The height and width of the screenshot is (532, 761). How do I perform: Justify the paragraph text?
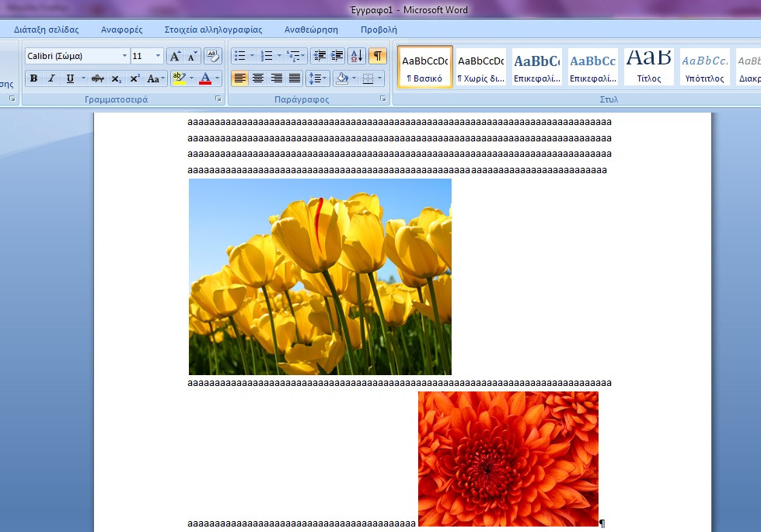(295, 78)
